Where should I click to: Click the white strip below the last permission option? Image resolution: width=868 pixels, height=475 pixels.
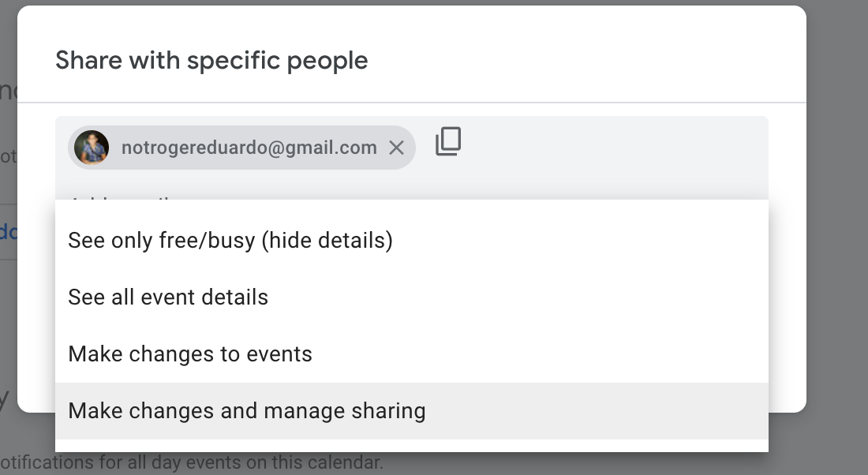410,446
